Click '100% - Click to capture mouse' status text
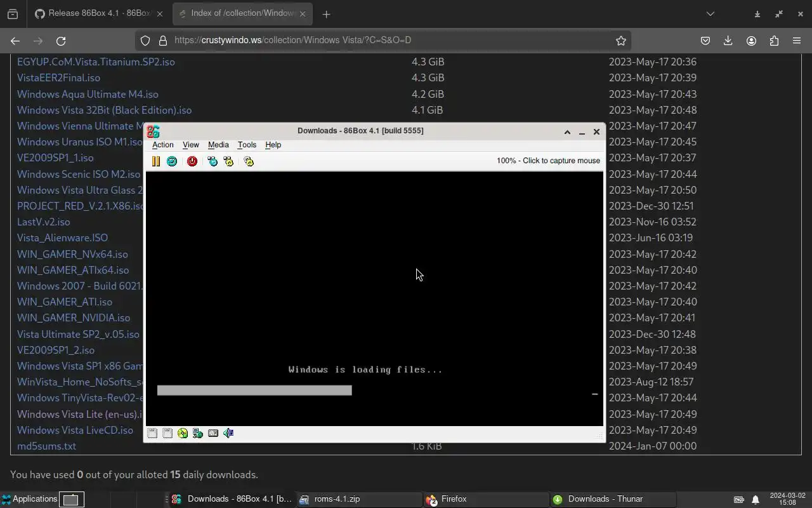The image size is (812, 508). [x=548, y=161]
